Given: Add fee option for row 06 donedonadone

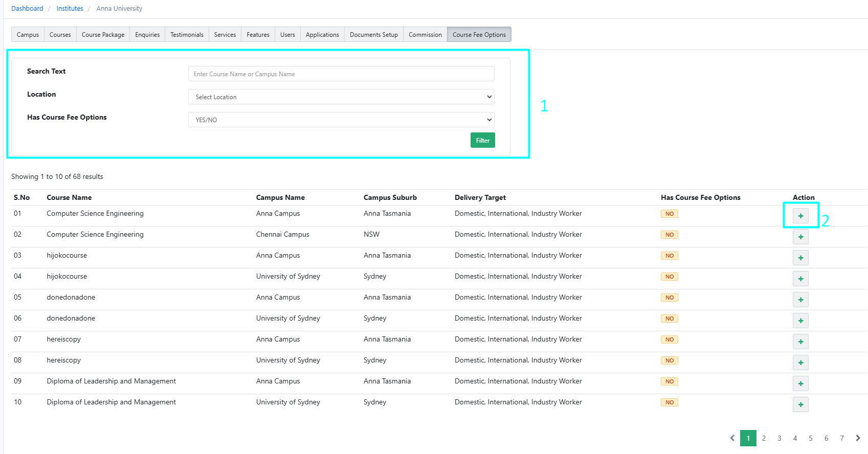Looking at the screenshot, I should [x=800, y=321].
